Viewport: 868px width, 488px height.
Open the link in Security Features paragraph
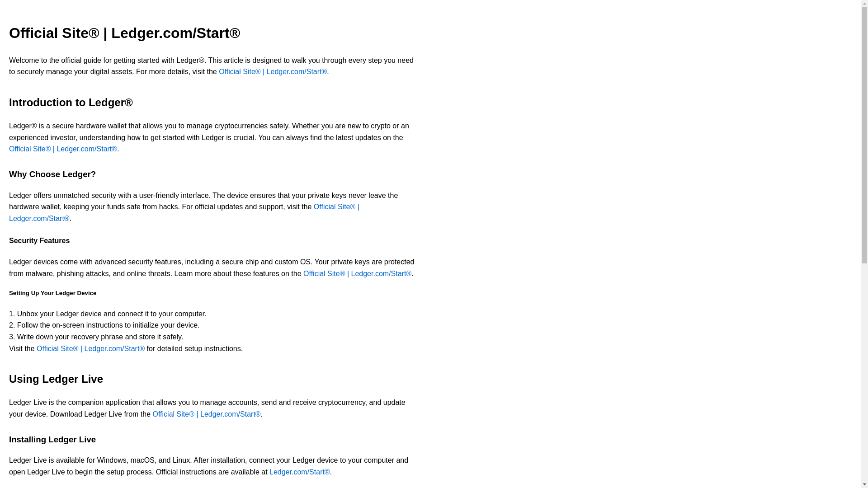pyautogui.click(x=357, y=274)
